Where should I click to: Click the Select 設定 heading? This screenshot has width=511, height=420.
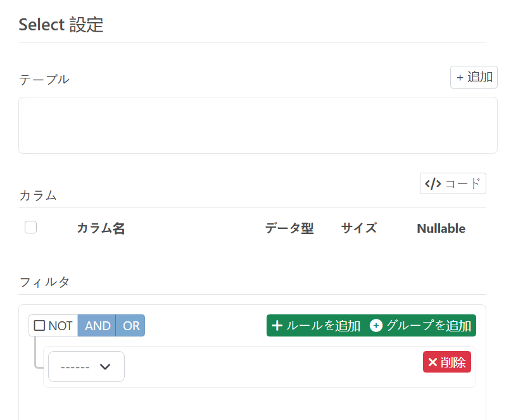pos(61,25)
